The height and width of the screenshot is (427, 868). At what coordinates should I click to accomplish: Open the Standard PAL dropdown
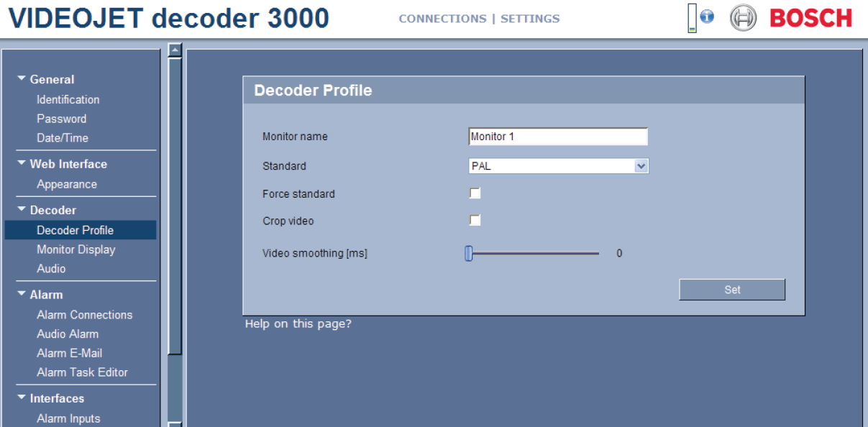point(558,166)
